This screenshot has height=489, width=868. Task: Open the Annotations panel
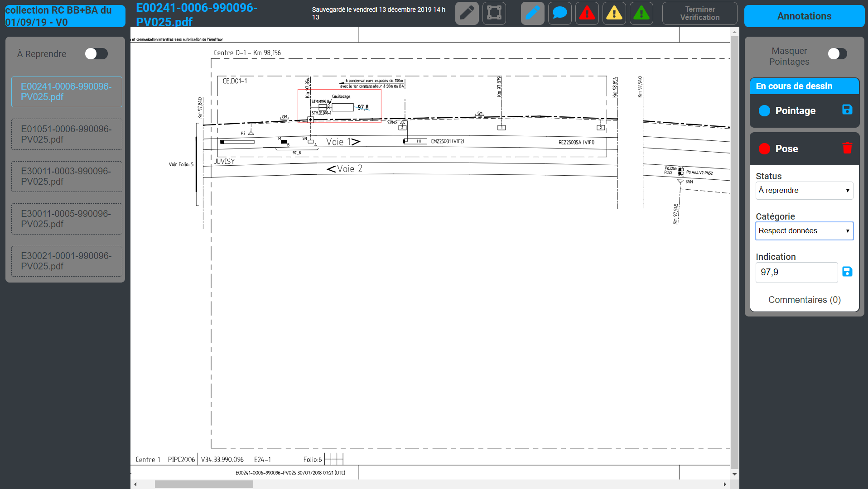pyautogui.click(x=804, y=16)
